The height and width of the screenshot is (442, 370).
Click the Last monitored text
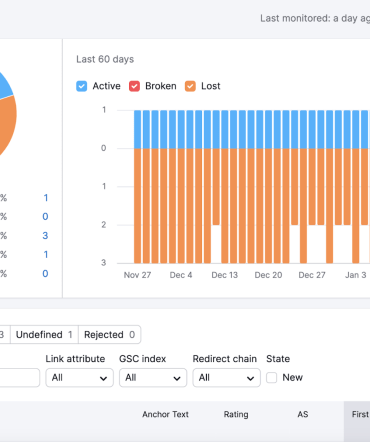pos(315,18)
